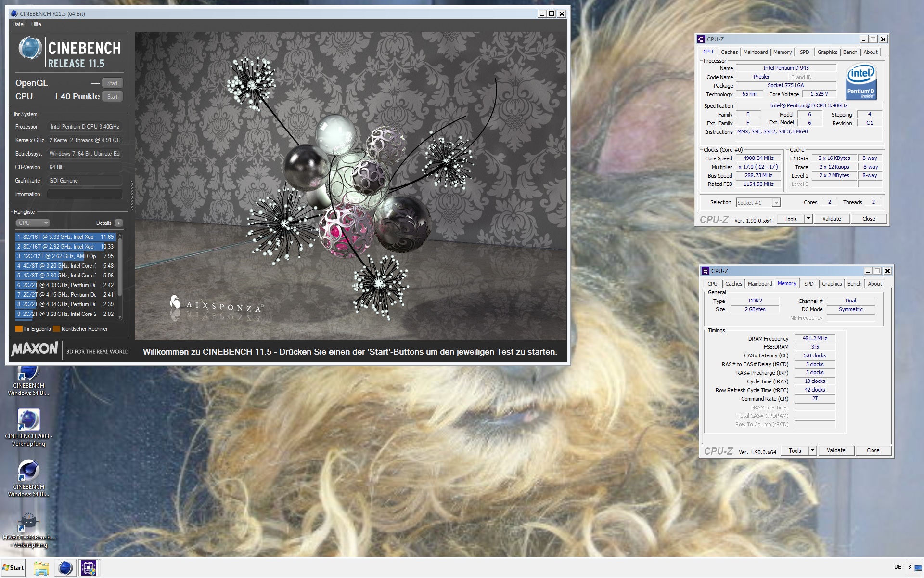Viewport: 924px width, 578px height.
Task: Switch to SPD tab in upper CPU-Z window
Action: click(x=805, y=52)
